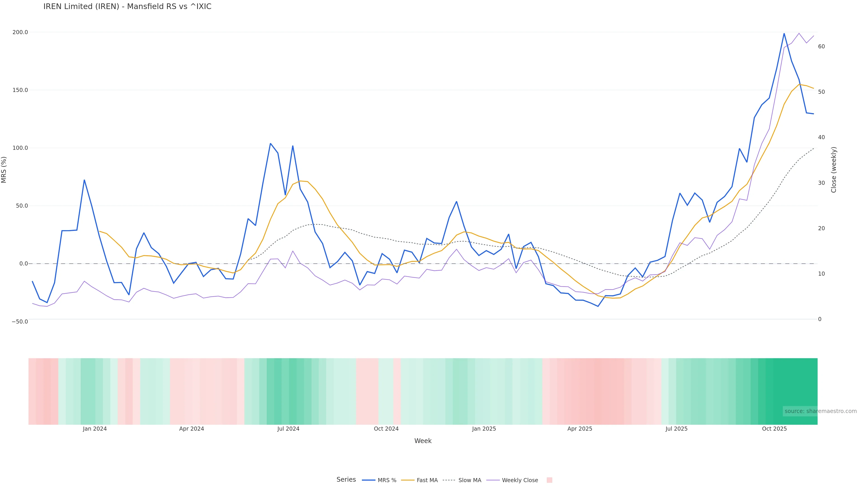Screen dimensions: 868x488
Task: Click the MRS (%) y-axis title
Action: pyautogui.click(x=4, y=170)
